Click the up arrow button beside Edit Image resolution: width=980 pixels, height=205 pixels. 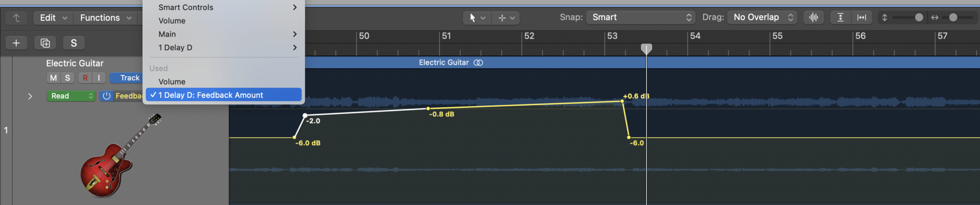pos(16,18)
